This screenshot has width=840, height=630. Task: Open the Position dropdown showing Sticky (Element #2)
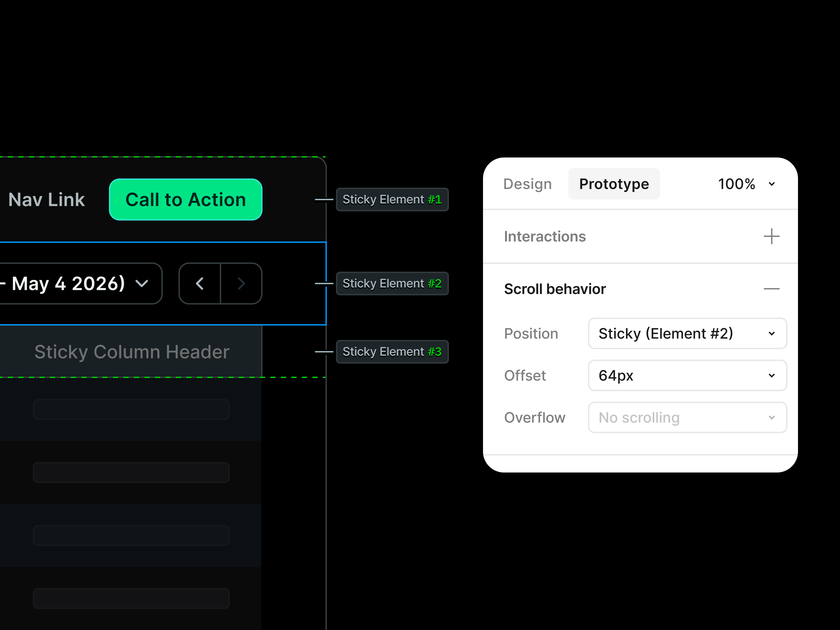point(687,333)
